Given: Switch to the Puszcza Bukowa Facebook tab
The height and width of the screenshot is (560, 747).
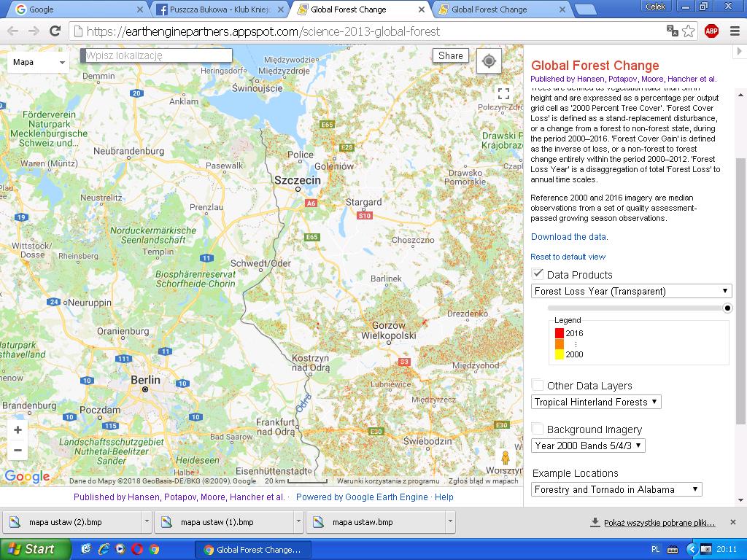Looking at the screenshot, I should (x=220, y=9).
